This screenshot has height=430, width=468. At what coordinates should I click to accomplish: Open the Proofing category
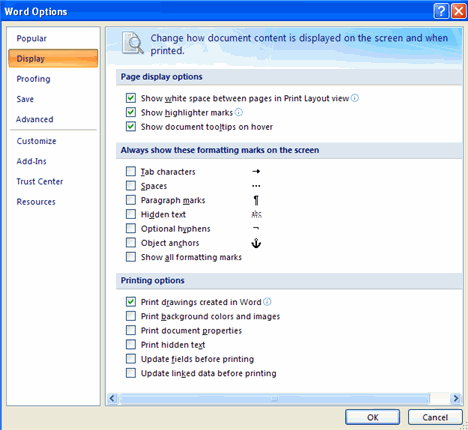[33, 79]
